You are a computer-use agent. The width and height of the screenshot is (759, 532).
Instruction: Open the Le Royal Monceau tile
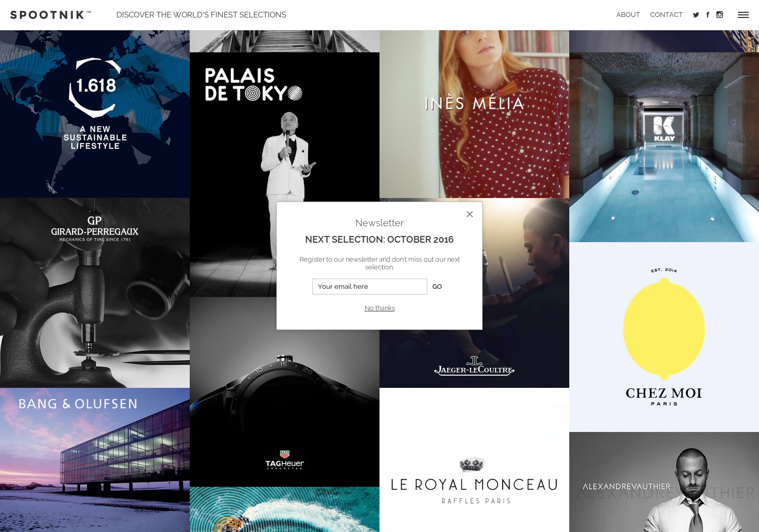click(x=474, y=460)
